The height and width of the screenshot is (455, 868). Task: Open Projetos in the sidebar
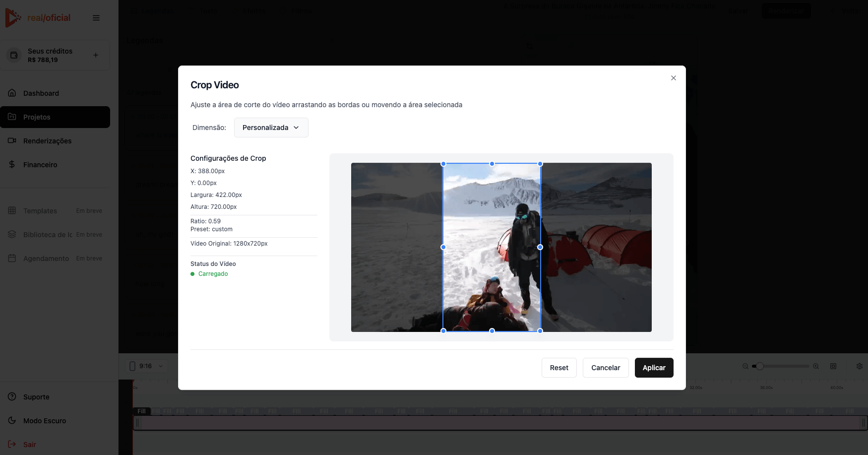click(x=55, y=117)
